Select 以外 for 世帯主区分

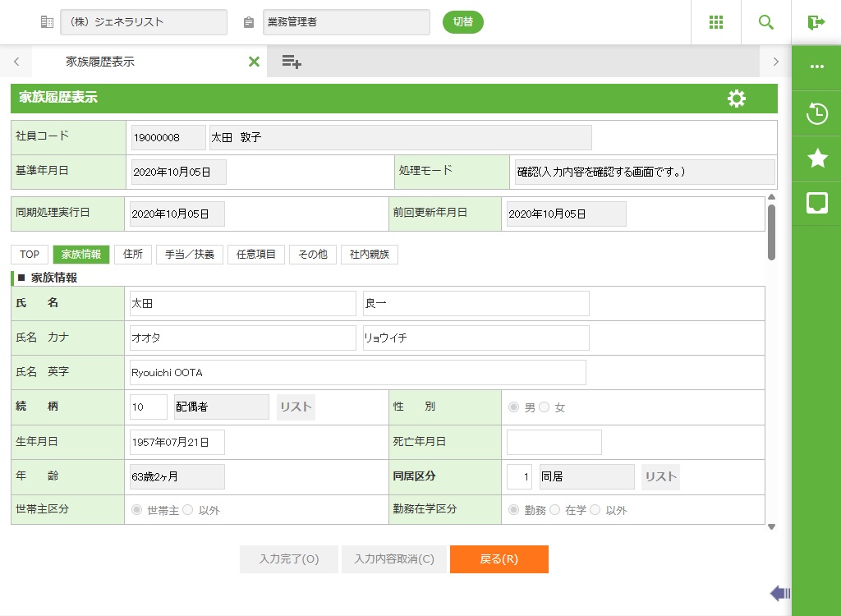point(187,510)
